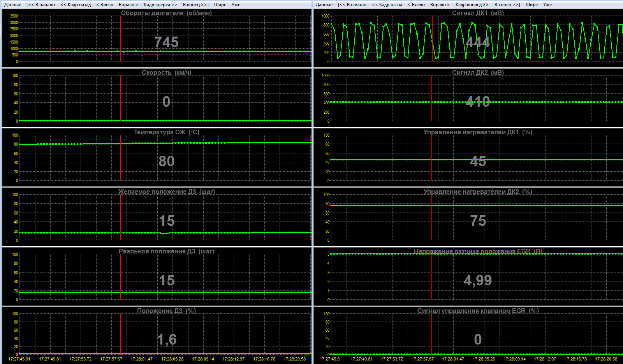Click the red cursor line in Обороты двигателя chart
The width and height of the screenshot is (623, 364).
click(121, 39)
